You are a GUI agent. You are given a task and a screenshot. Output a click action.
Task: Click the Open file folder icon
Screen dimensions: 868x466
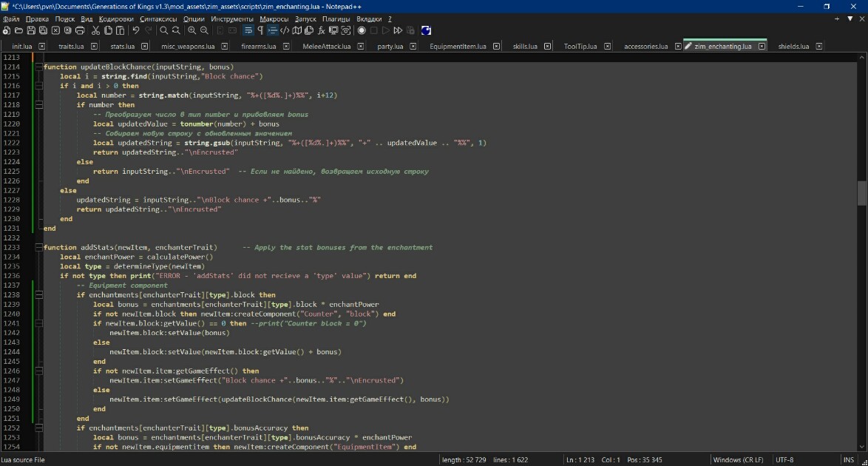pos(18,30)
